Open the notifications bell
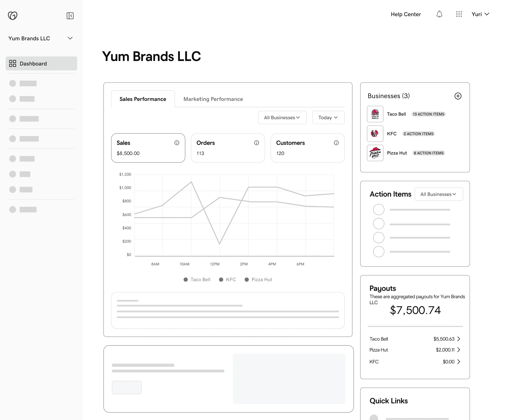Viewport: 505px width, 420px height. (439, 14)
